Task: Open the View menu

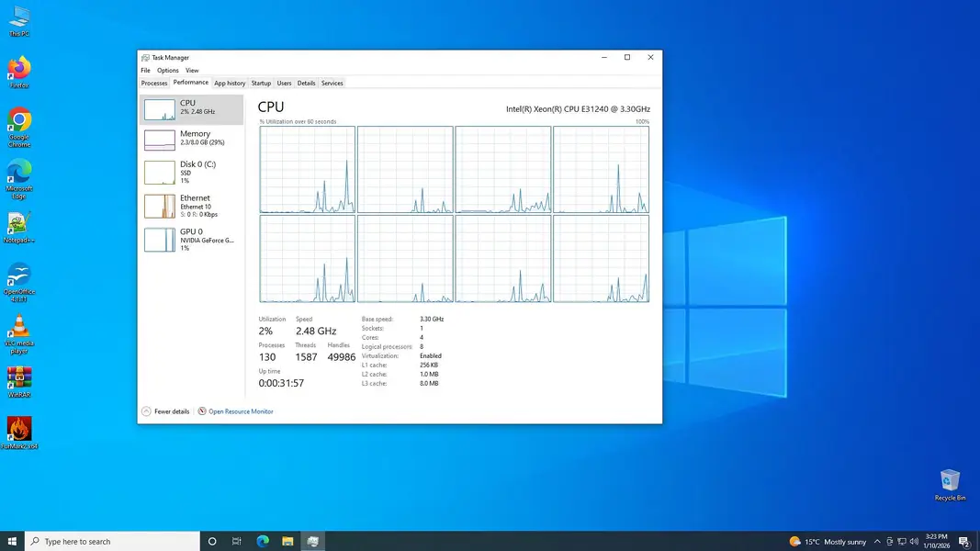Action: [192, 71]
